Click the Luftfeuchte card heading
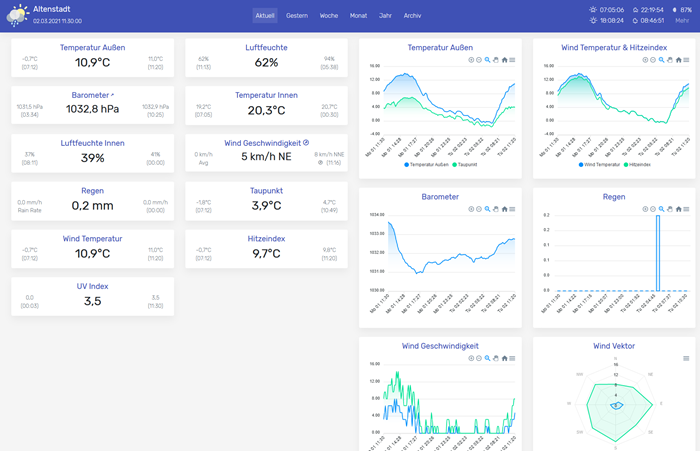This screenshot has width=700, height=451. tap(266, 47)
